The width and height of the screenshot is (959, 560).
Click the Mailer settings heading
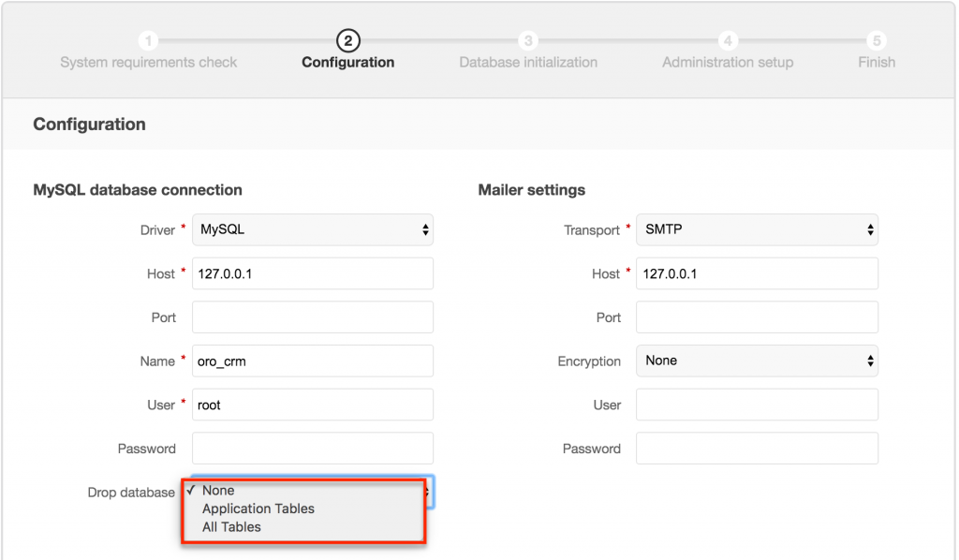point(532,190)
